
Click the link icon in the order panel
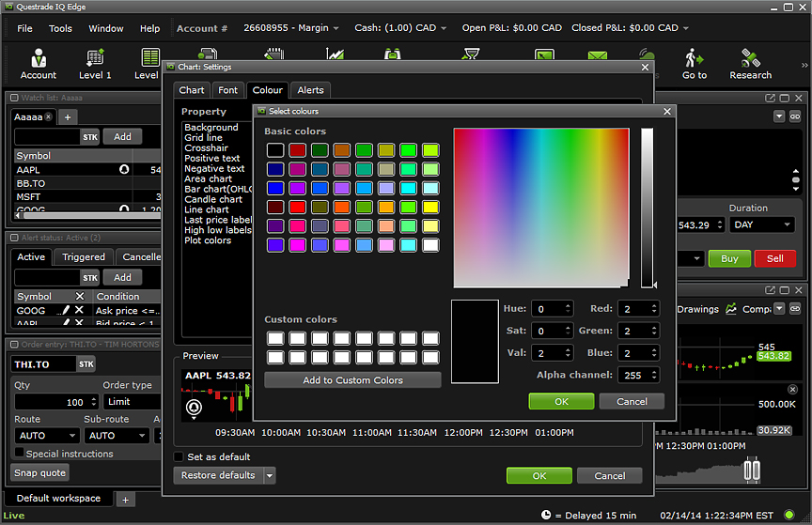coord(795,116)
